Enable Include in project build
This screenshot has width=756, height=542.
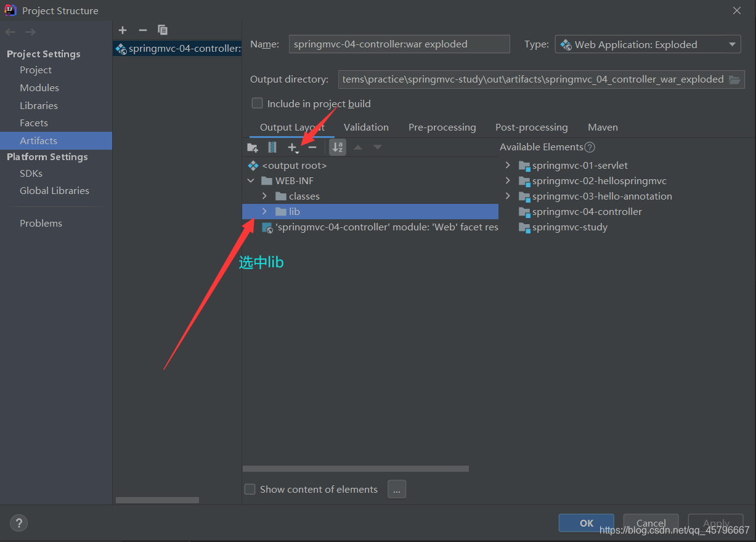click(257, 103)
